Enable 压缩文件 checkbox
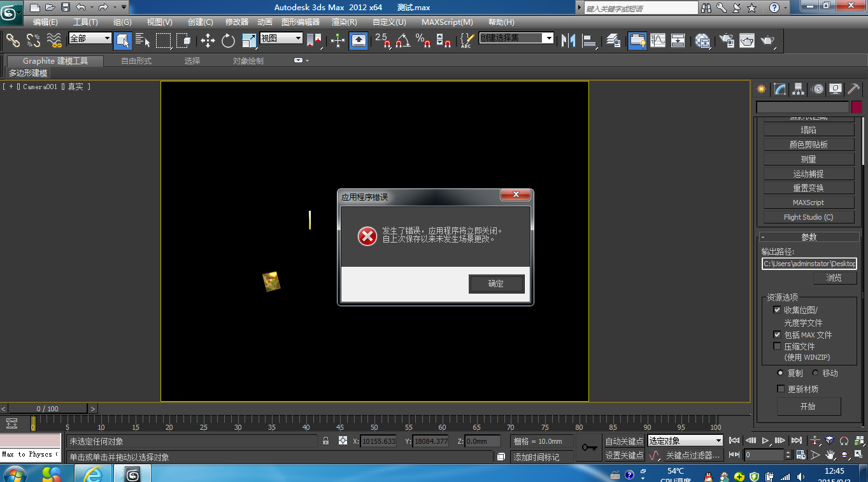The width and height of the screenshot is (868, 482). pyautogui.click(x=777, y=346)
